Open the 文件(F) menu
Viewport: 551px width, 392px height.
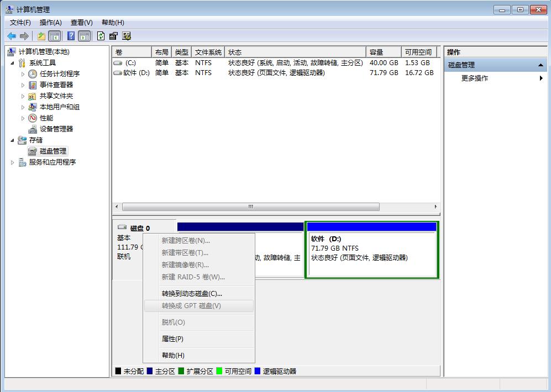click(x=20, y=23)
